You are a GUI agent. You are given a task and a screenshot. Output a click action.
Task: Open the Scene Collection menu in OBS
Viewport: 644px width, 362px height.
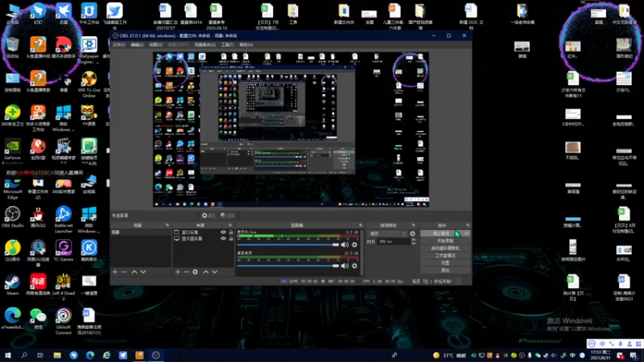point(205,45)
